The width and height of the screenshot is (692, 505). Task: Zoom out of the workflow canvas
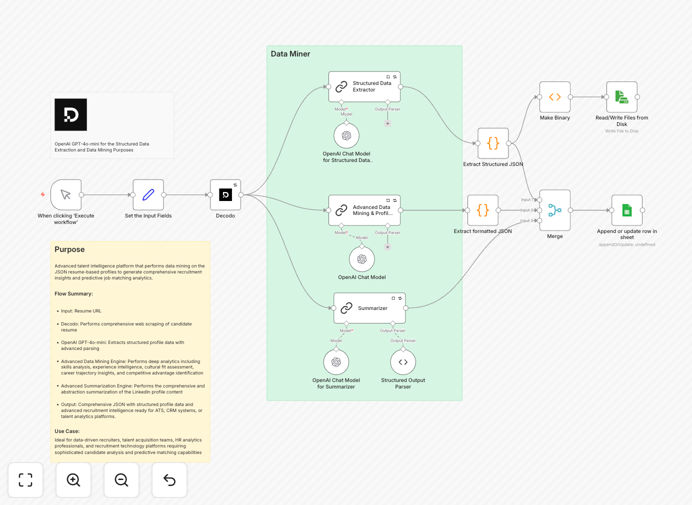[121, 480]
